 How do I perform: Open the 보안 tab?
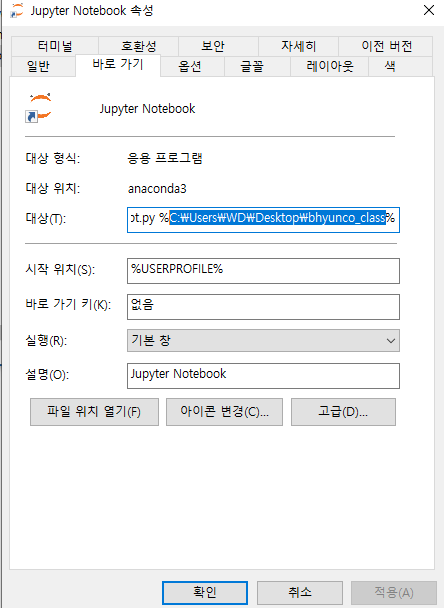pos(212,47)
